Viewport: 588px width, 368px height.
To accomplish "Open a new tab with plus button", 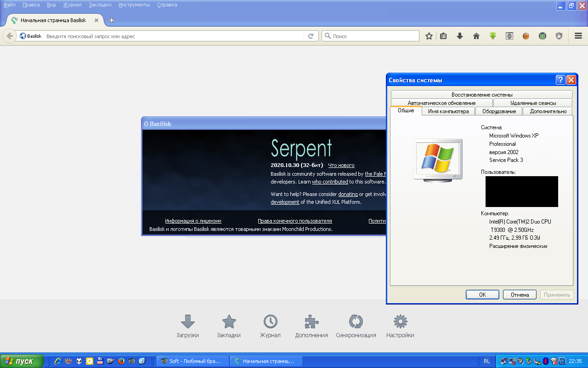I will tap(112, 20).
